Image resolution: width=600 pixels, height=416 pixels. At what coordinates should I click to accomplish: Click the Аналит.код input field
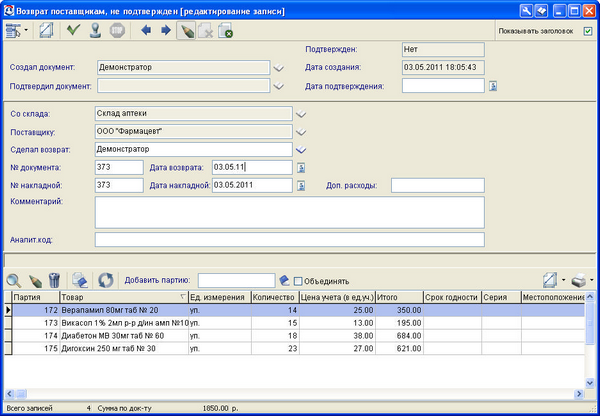pyautogui.click(x=290, y=240)
